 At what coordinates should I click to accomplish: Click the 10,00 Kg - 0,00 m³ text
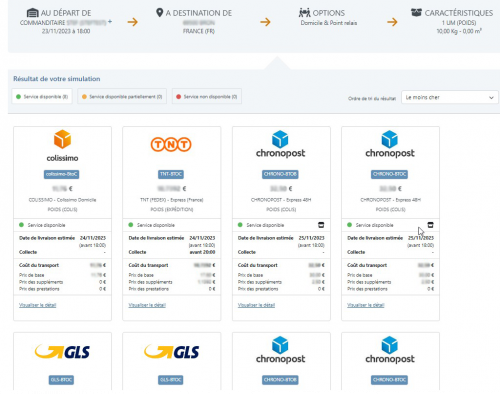coord(459,31)
